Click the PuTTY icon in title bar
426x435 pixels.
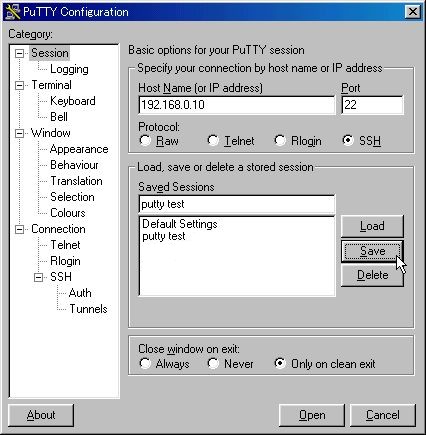pos(13,12)
